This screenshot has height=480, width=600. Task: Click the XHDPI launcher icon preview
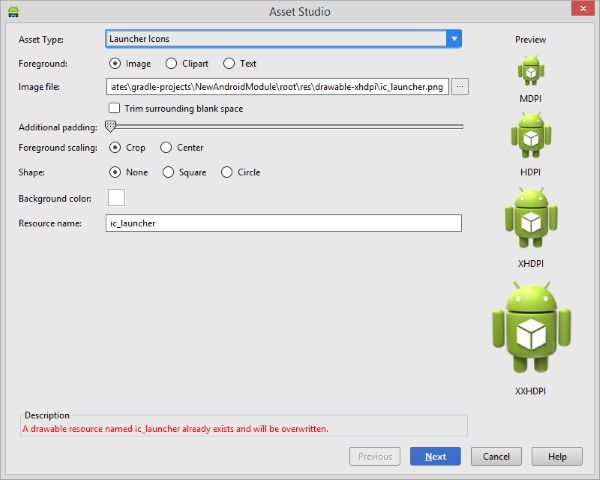tap(531, 217)
